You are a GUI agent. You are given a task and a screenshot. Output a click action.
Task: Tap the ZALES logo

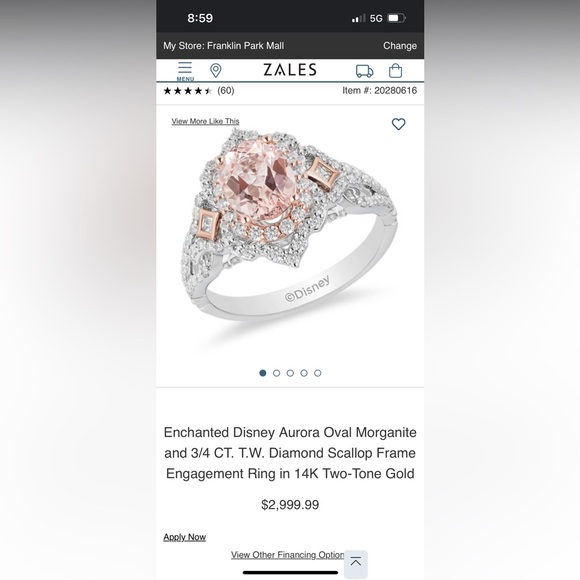point(290,70)
